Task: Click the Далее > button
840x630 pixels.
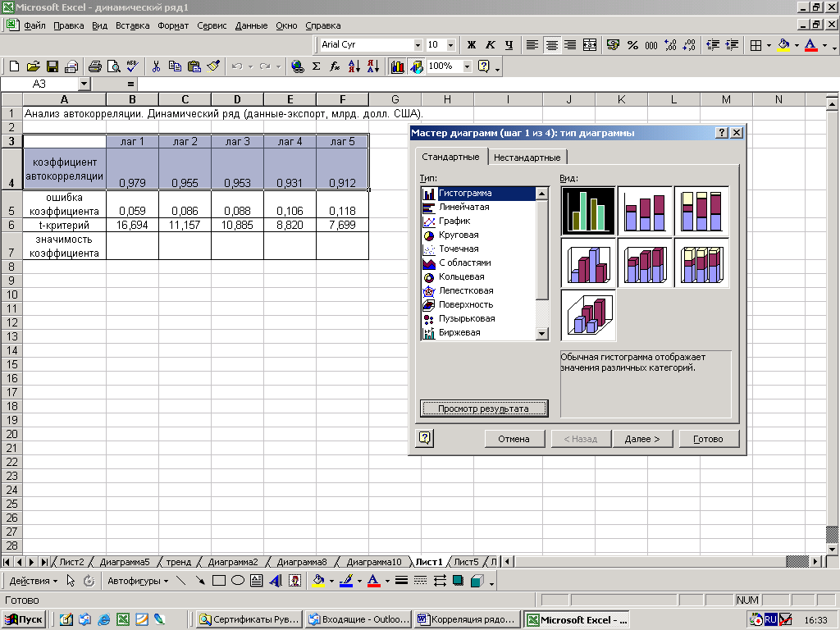Action: (x=641, y=439)
